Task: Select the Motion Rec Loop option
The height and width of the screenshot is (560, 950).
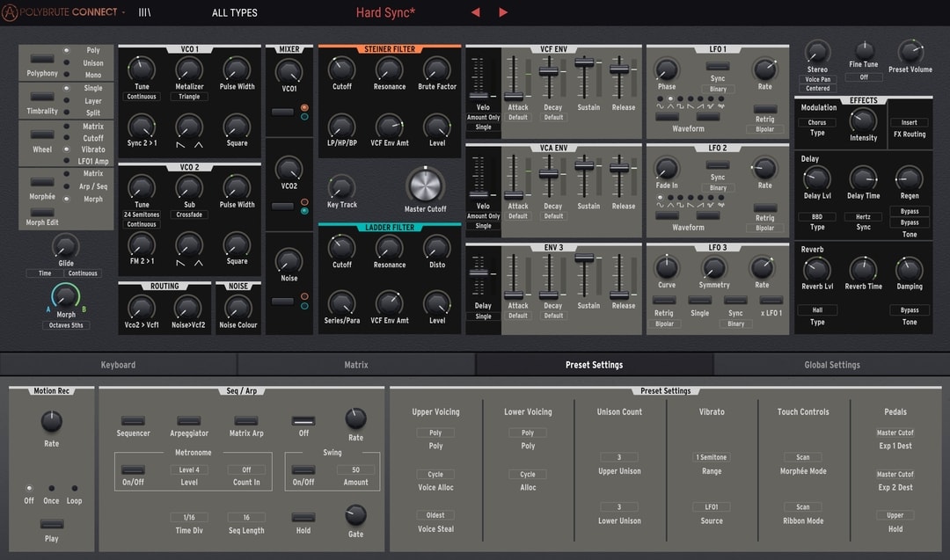Action: (x=75, y=488)
